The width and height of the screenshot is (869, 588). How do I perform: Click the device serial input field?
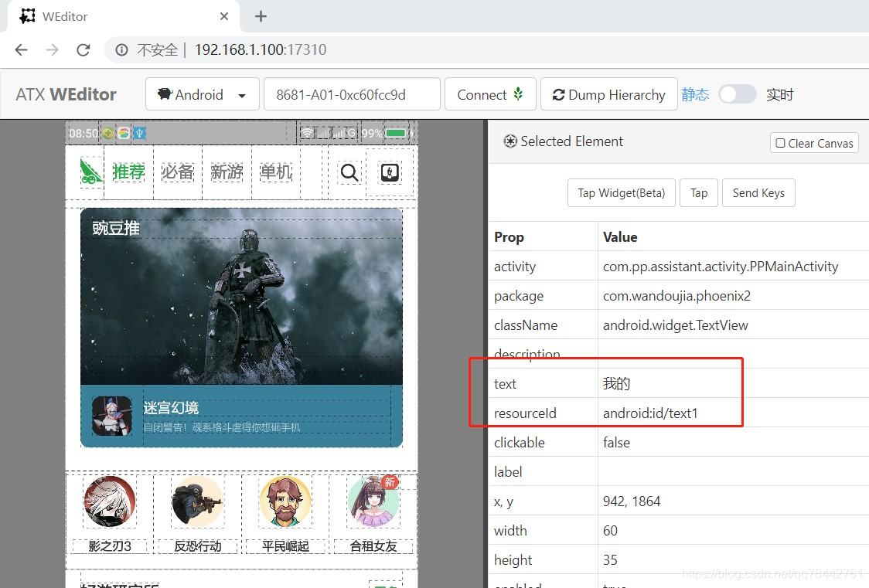click(352, 95)
